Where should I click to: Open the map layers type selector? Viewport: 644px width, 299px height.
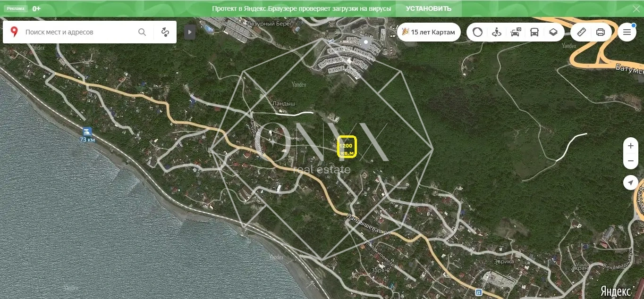click(x=553, y=32)
